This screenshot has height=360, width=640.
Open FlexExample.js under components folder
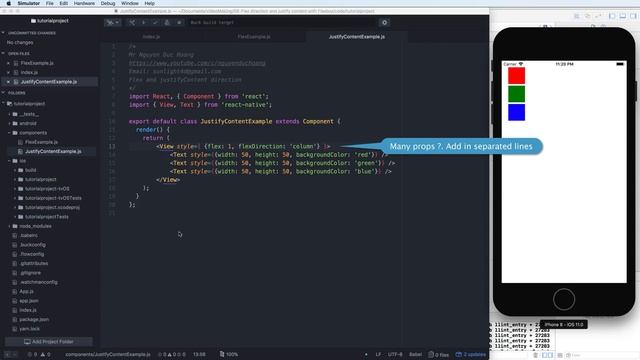tap(41, 142)
